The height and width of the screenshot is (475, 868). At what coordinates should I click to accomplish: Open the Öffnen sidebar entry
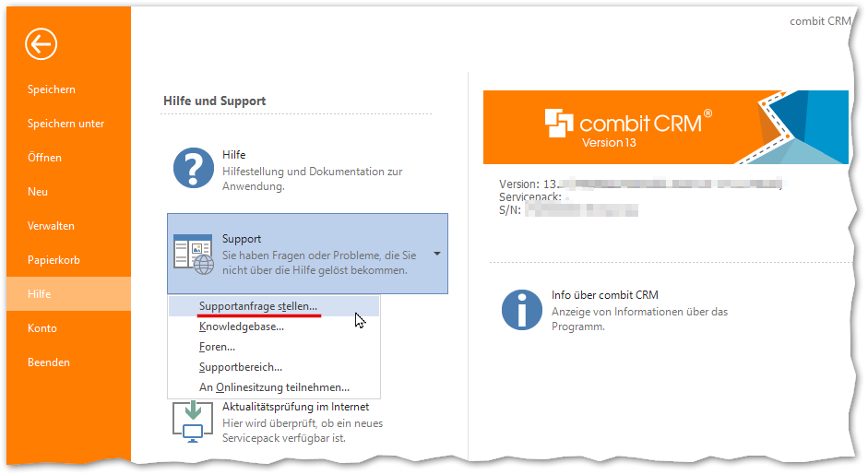coord(44,158)
